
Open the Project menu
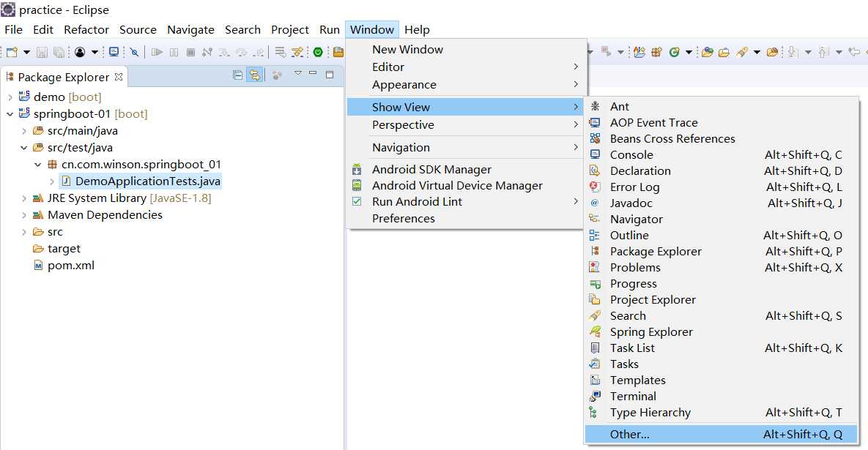tap(289, 30)
